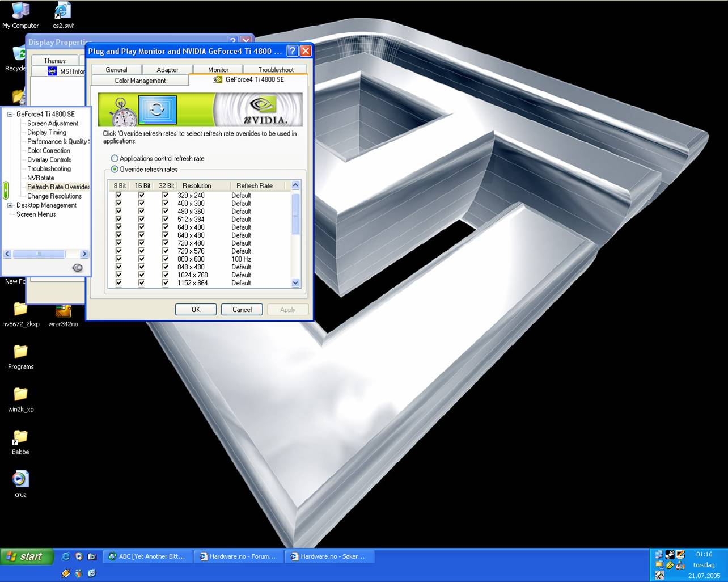Open Overlay Controls settings page
This screenshot has width=728, height=582.
click(x=49, y=159)
